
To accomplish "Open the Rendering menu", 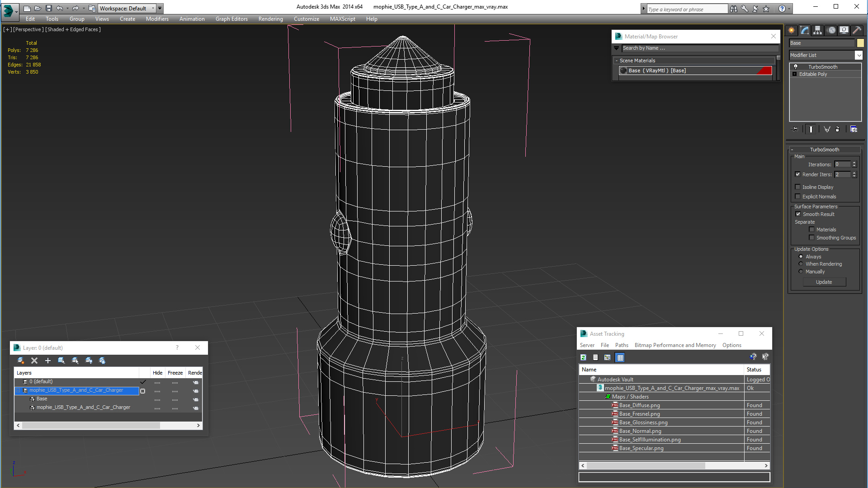I will coord(270,19).
